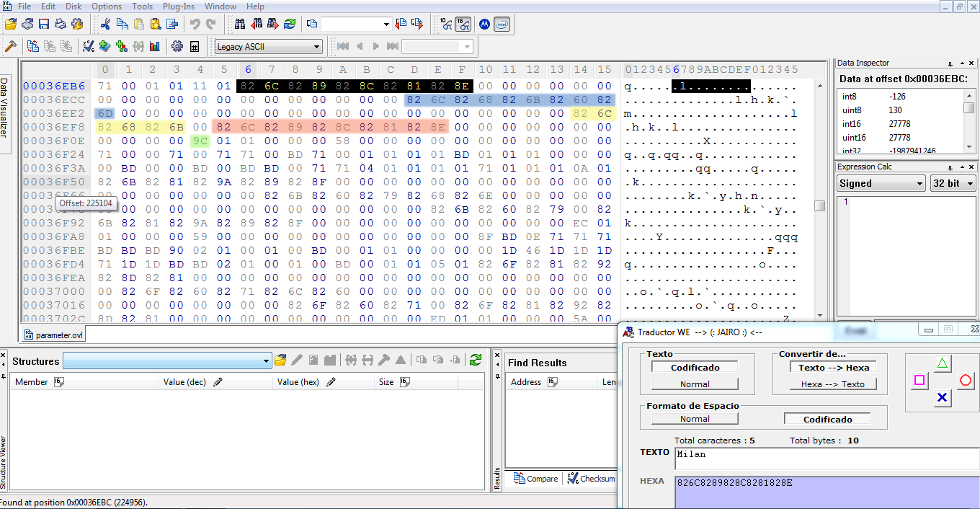This screenshot has height=509, width=980.
Task: Click the Member column header
Action: click(x=85, y=382)
